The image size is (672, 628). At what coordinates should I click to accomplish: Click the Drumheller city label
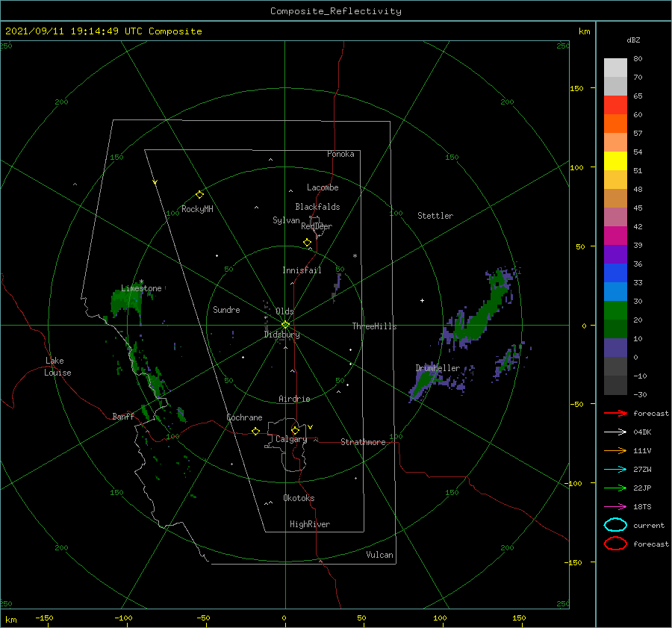(x=438, y=368)
